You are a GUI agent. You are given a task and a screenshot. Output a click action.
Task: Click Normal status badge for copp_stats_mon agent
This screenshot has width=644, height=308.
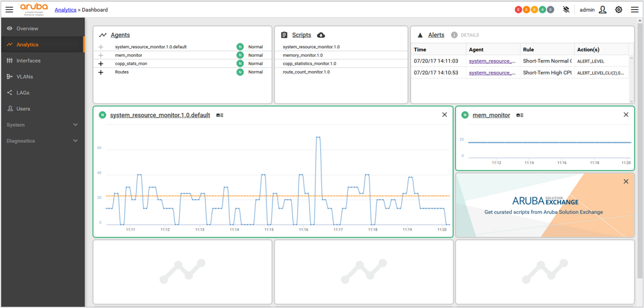(240, 64)
